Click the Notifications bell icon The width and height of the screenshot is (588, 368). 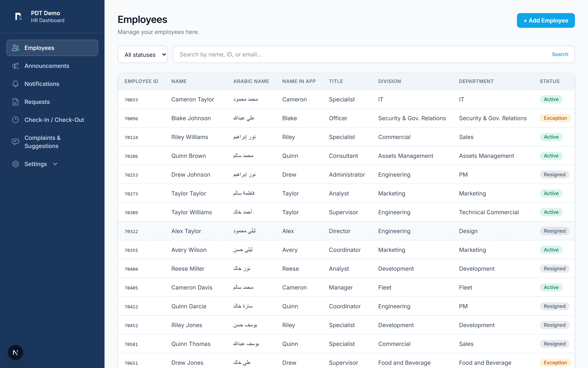[x=16, y=84]
